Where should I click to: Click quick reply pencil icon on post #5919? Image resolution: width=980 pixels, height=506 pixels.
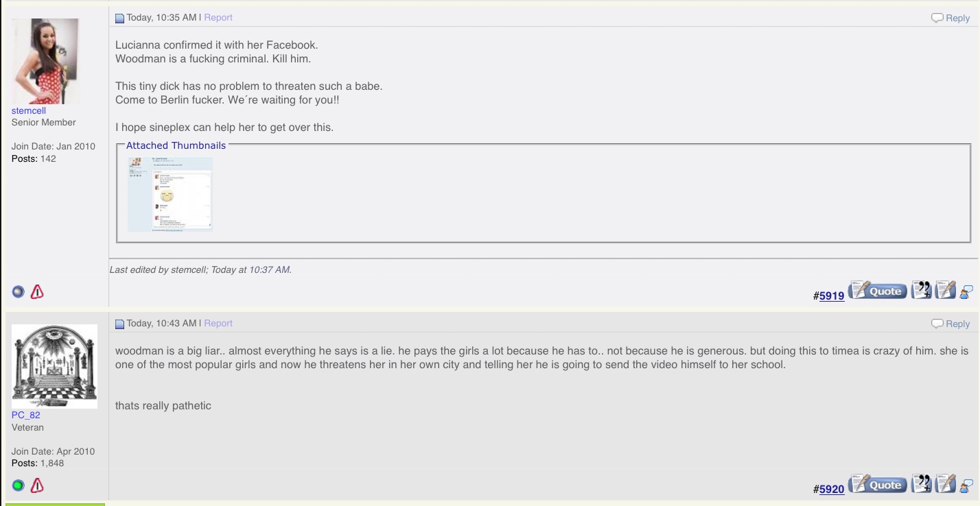945,291
